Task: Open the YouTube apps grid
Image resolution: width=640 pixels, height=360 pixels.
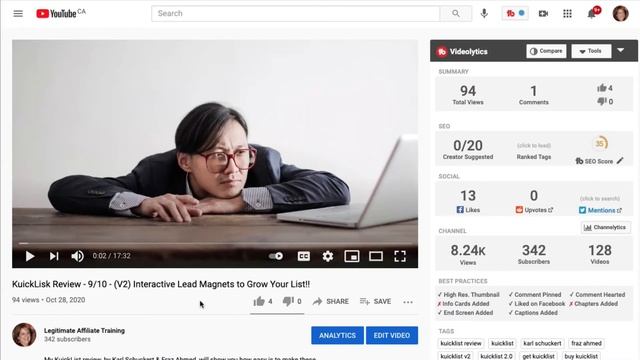Action: pos(567,13)
